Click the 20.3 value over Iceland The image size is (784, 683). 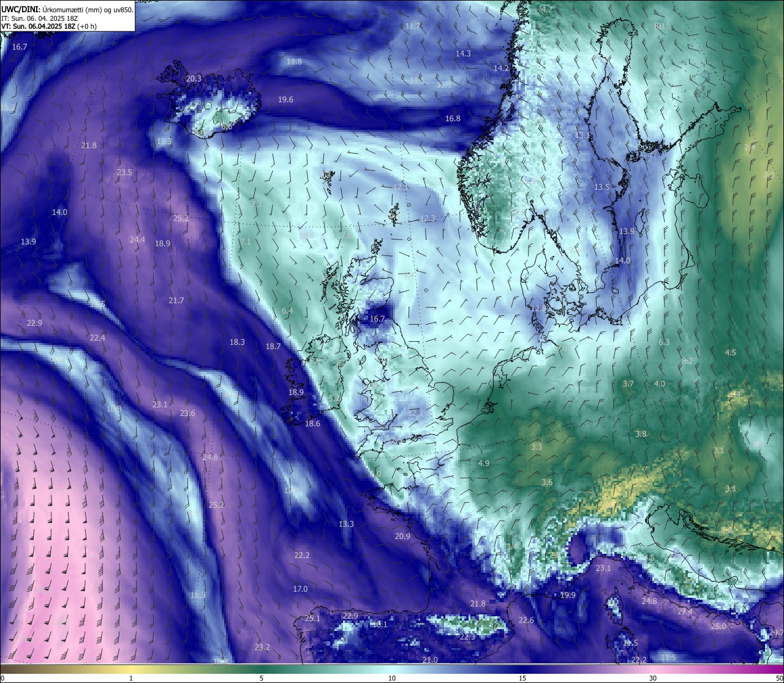pyautogui.click(x=194, y=78)
